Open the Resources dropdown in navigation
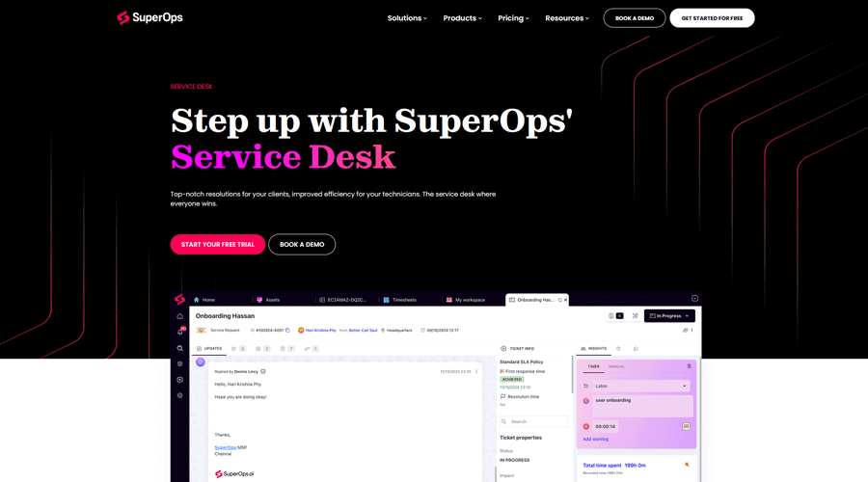This screenshot has height=482, width=868. pyautogui.click(x=566, y=18)
